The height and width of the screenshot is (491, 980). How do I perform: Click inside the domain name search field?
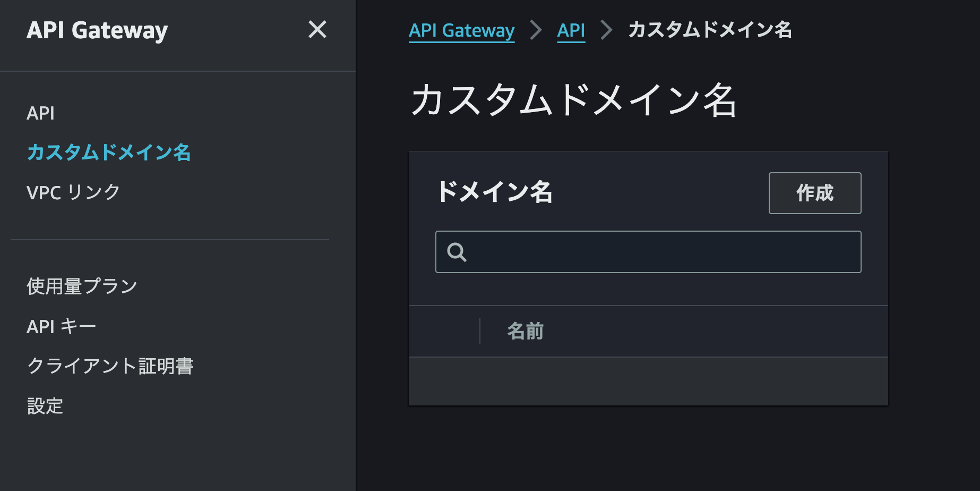click(x=637, y=251)
